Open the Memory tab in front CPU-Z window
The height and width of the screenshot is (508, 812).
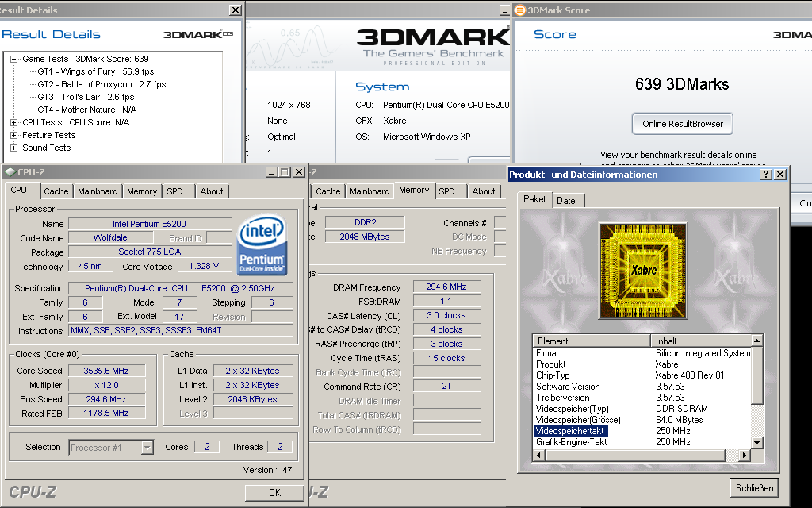click(x=142, y=191)
